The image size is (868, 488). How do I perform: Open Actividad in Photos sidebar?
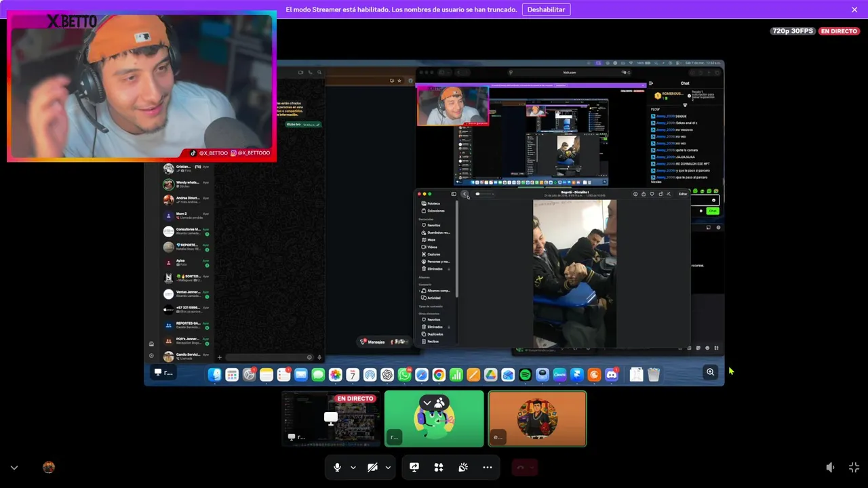(x=431, y=298)
